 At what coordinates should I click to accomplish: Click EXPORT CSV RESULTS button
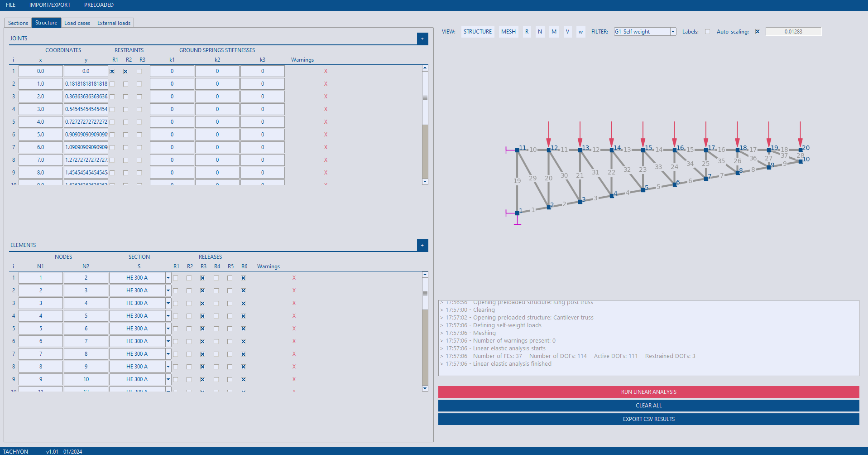(x=648, y=419)
